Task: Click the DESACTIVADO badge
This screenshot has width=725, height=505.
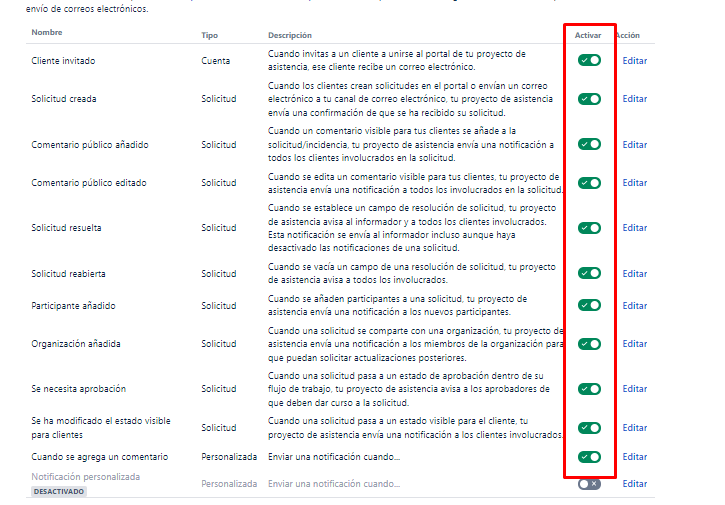Action: pos(59,492)
